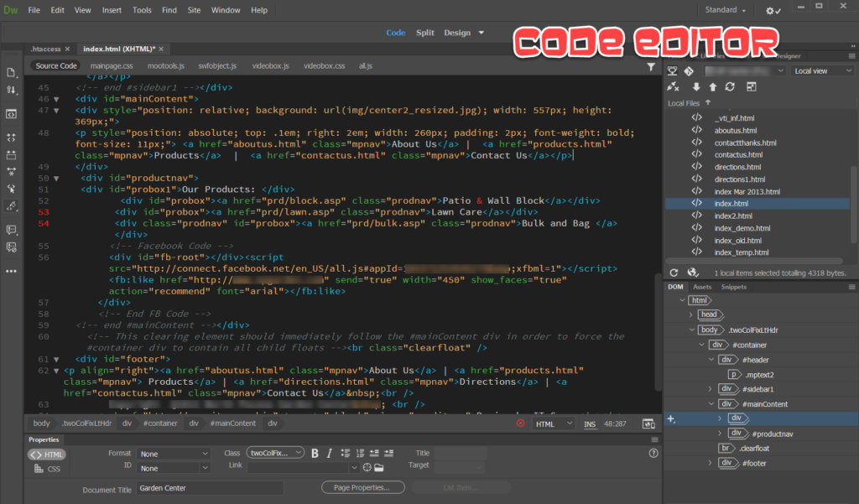The image size is (859, 504).
Task: Toggle Bold formatting in Properties panel
Action: point(315,453)
